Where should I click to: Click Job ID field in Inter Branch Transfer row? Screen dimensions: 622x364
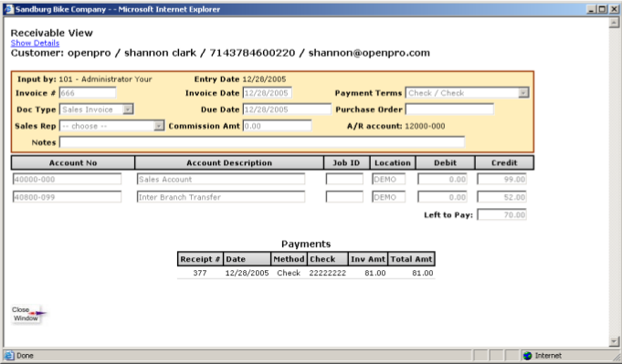344,197
